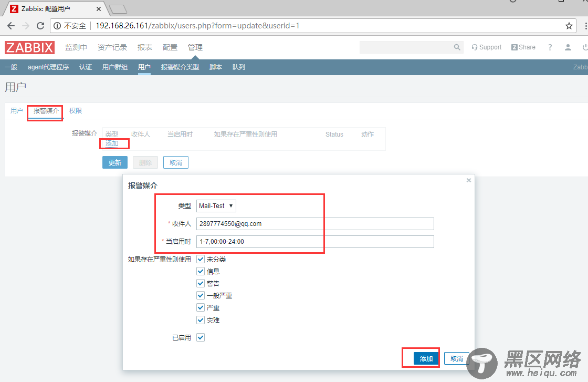
Task: Click the browser back arrow
Action: (x=11, y=26)
